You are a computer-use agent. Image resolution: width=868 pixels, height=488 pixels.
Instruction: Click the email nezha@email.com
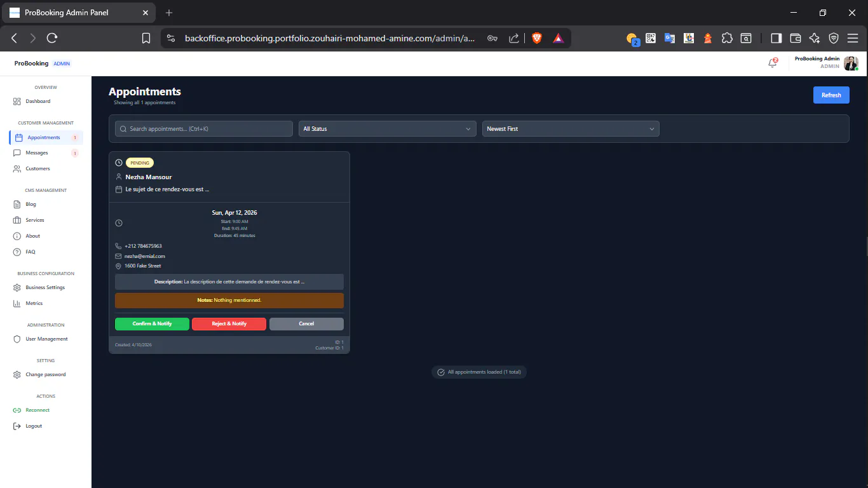click(145, 256)
